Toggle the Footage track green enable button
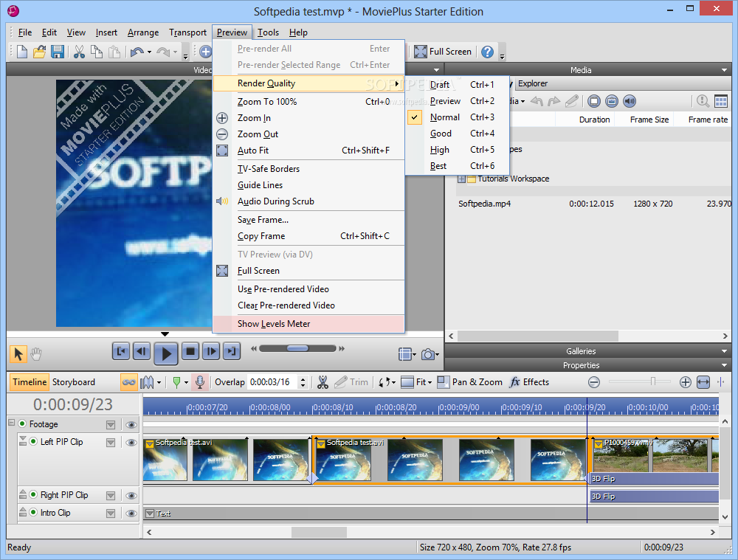738x560 pixels. [x=22, y=424]
